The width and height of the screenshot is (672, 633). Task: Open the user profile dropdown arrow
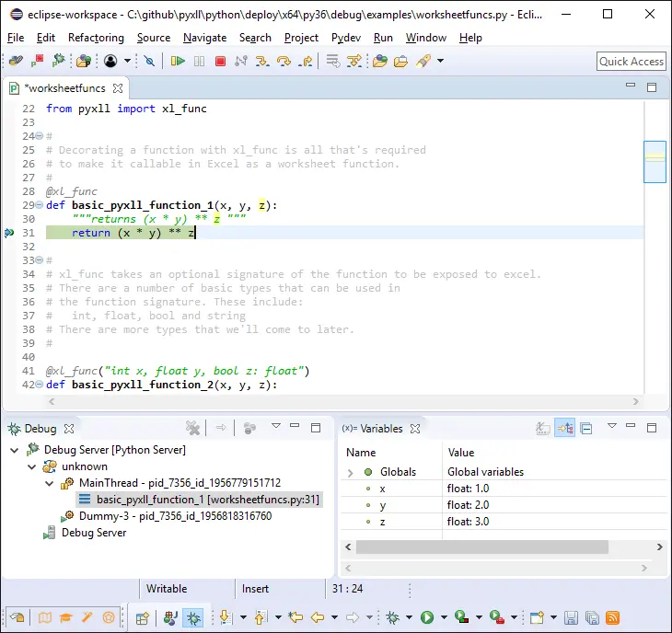(127, 61)
